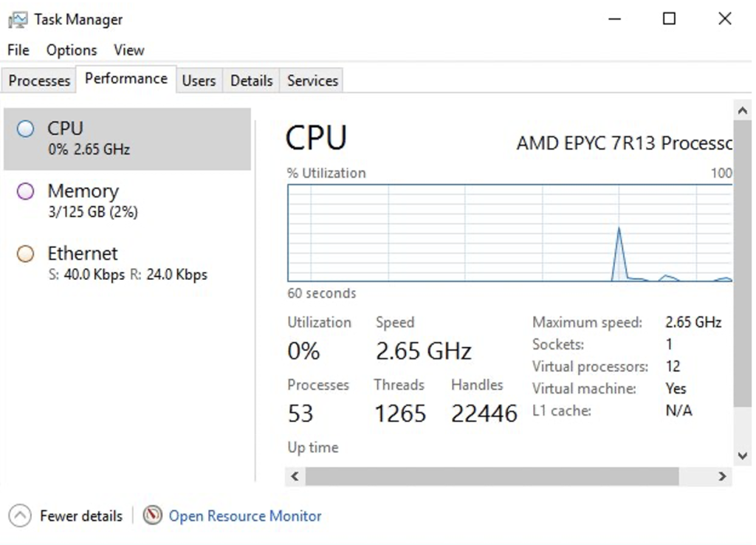Click the Memory graph icon in sidebar
Screen dimensions: 756x545
point(24,191)
